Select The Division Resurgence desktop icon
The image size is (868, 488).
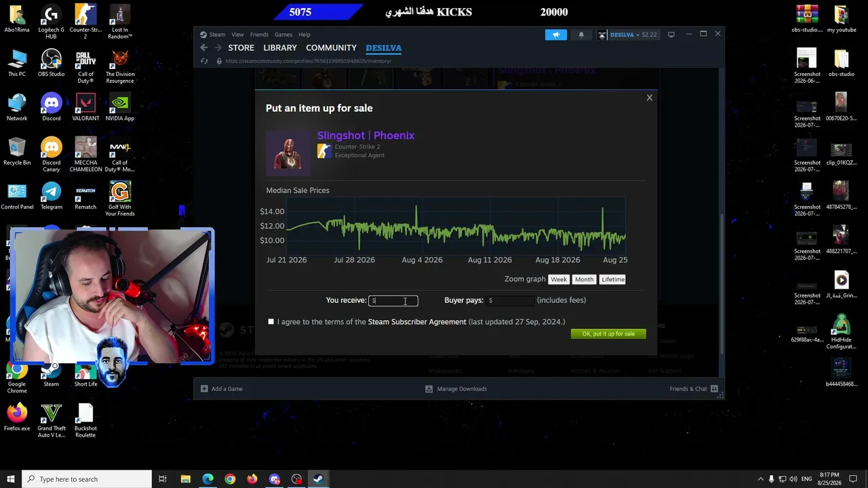120,67
